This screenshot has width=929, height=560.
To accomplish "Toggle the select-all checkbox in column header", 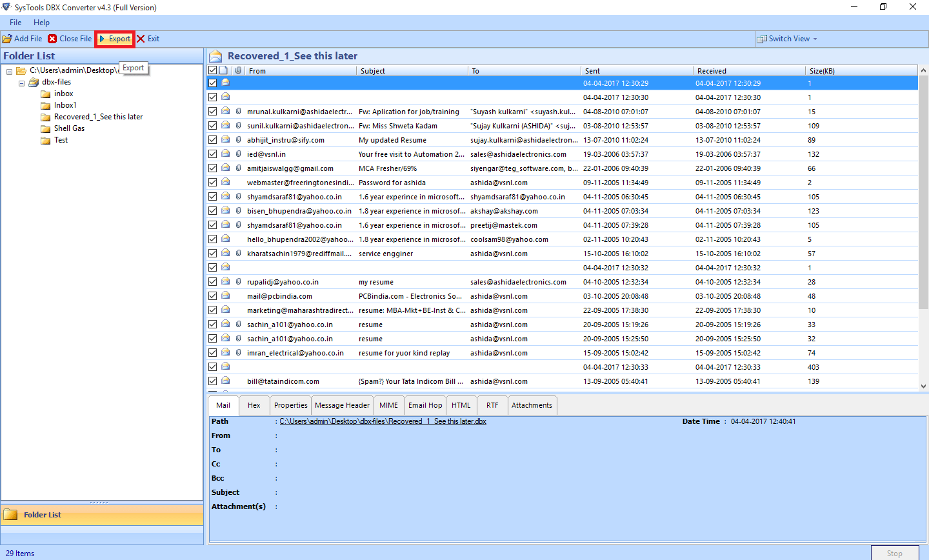I will (212, 69).
